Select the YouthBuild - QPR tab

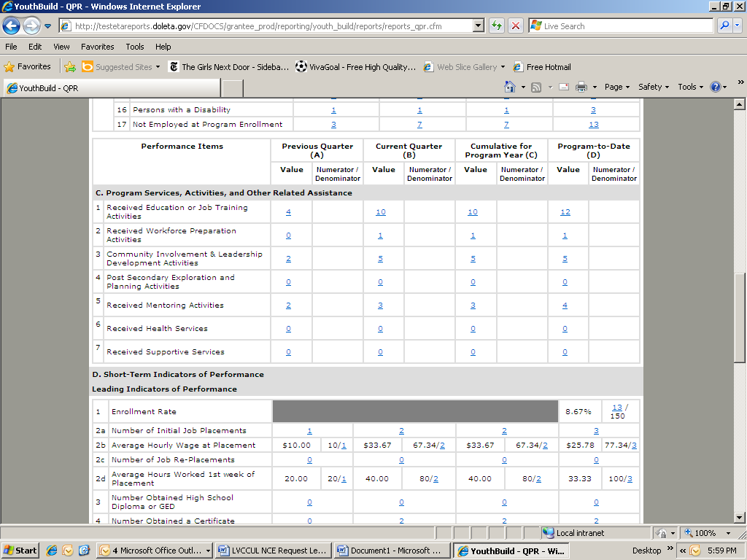pos(49,88)
